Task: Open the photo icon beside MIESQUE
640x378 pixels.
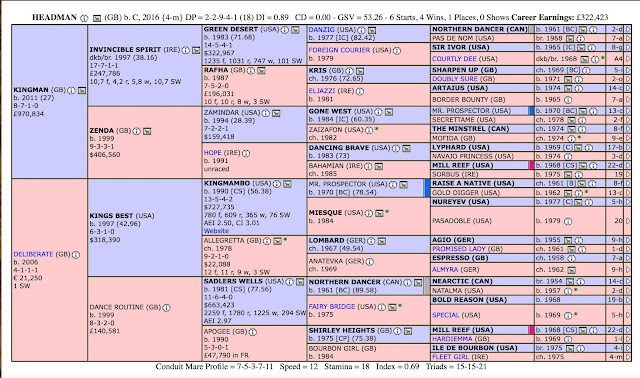Action: pyautogui.click(x=379, y=213)
